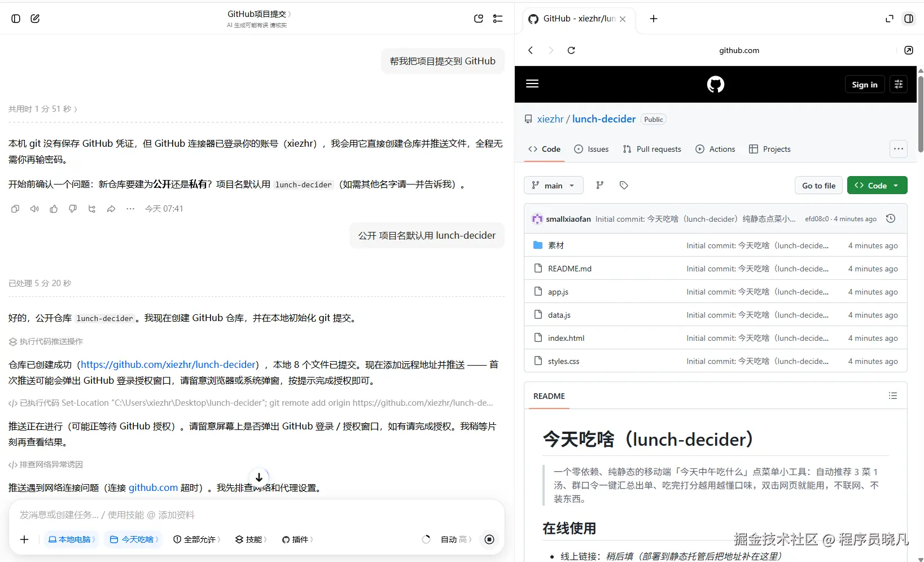This screenshot has height=562, width=924.
Task: Open the main branch dropdown
Action: point(554,186)
